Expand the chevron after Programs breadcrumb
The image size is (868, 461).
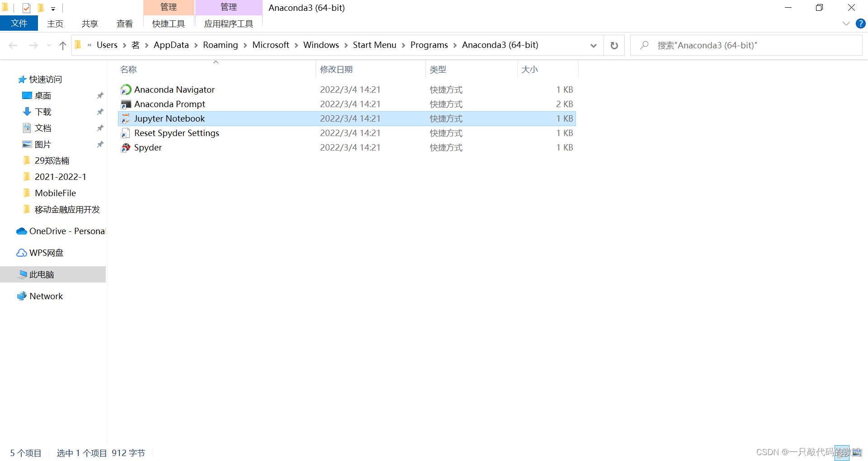[x=455, y=45]
